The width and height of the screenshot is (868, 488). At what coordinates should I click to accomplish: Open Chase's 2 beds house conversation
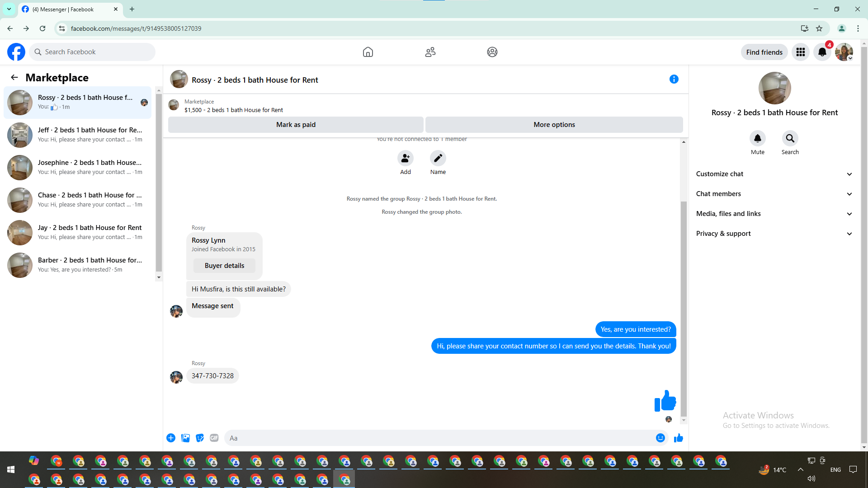click(x=78, y=200)
